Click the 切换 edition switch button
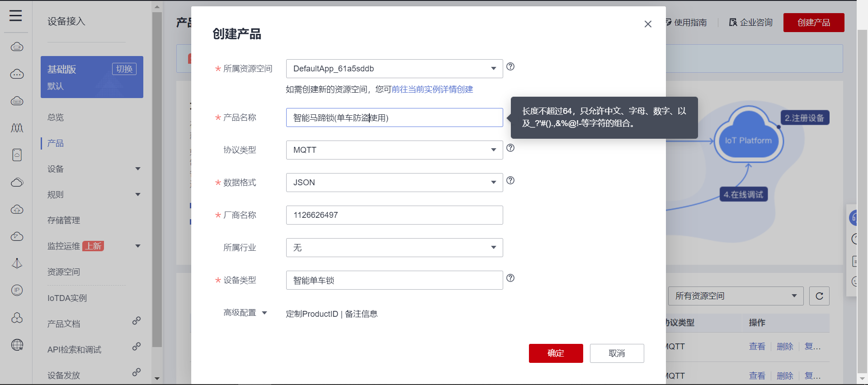Image resolution: width=868 pixels, height=385 pixels. [124, 69]
